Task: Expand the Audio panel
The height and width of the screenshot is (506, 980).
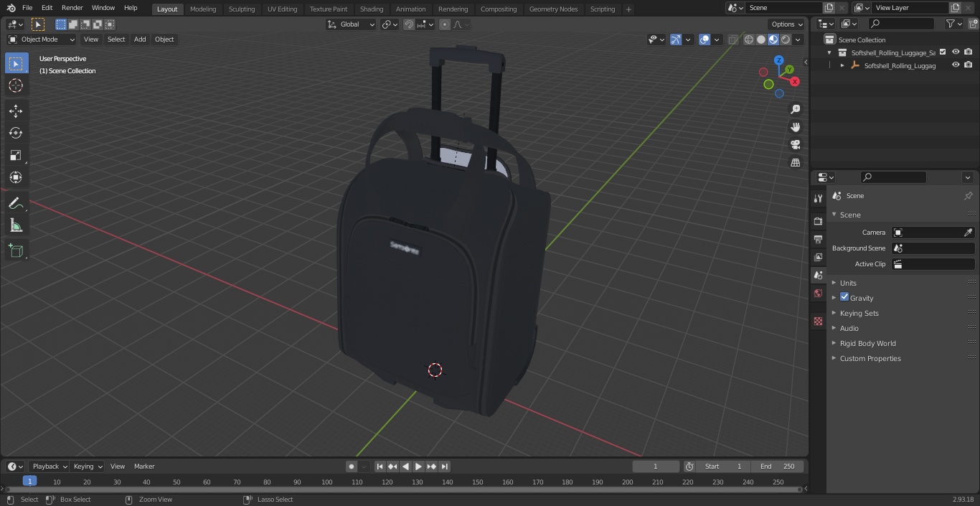Action: coord(849,328)
